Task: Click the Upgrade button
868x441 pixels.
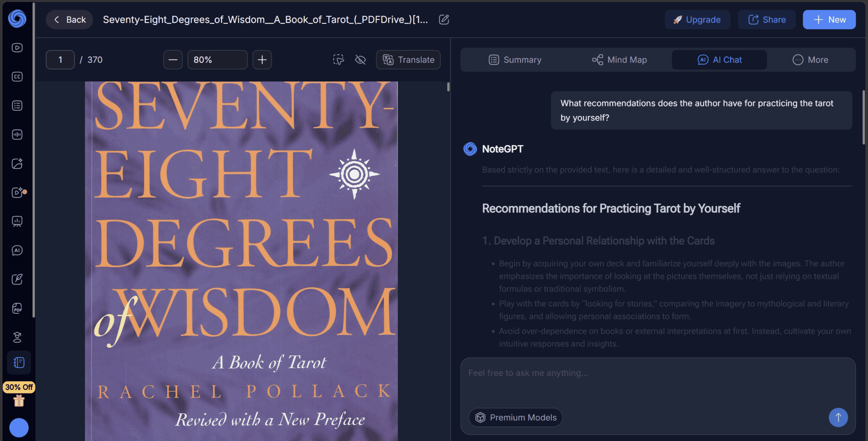Action: (x=697, y=20)
